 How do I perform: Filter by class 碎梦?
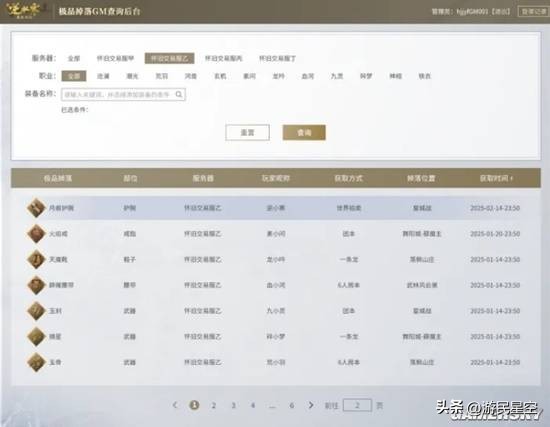click(x=366, y=76)
